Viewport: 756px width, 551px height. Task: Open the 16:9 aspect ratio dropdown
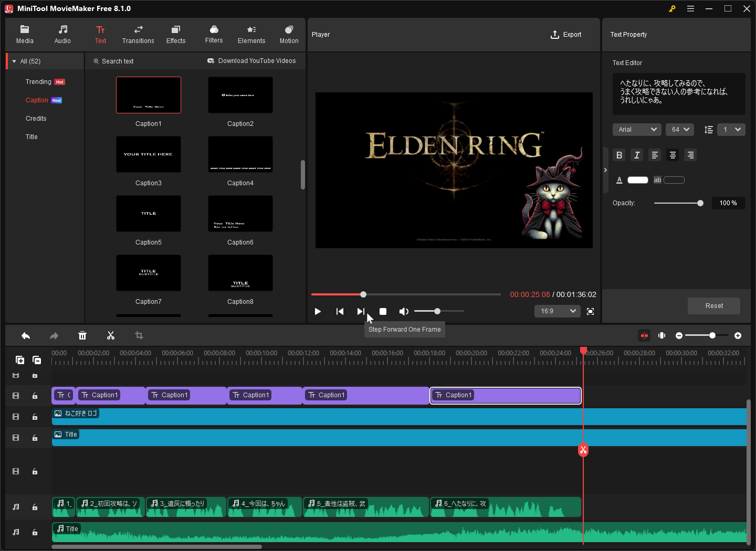(558, 311)
